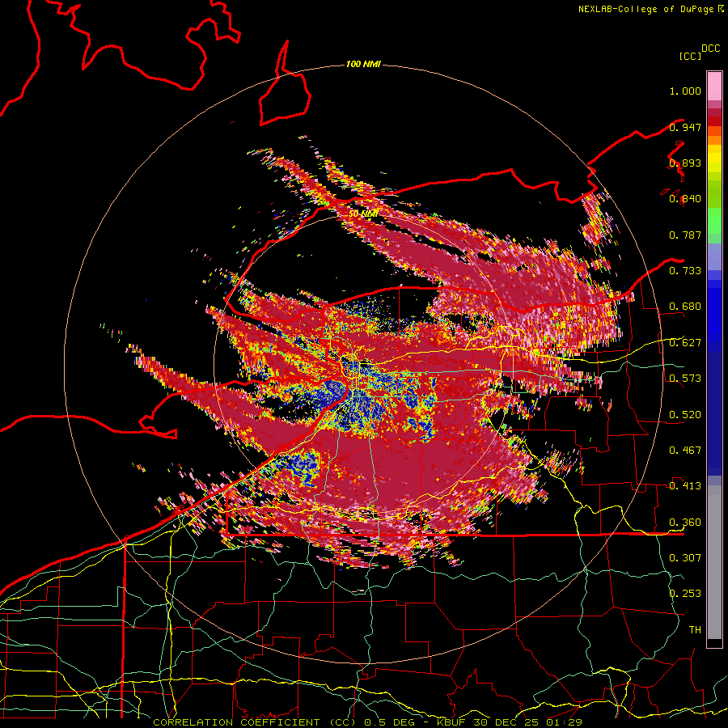Click the KBUF radar site identifier
Image resolution: width=728 pixels, height=728 pixels.
tap(453, 722)
